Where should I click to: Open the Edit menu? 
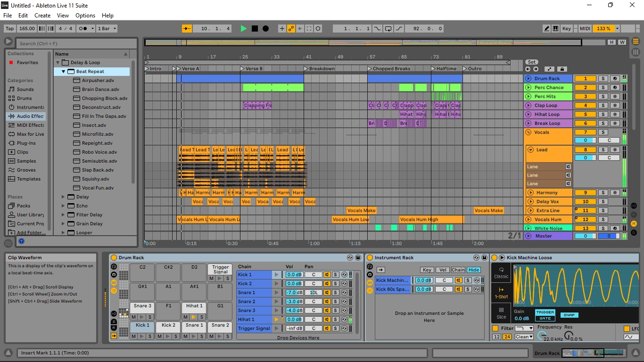[23, 16]
